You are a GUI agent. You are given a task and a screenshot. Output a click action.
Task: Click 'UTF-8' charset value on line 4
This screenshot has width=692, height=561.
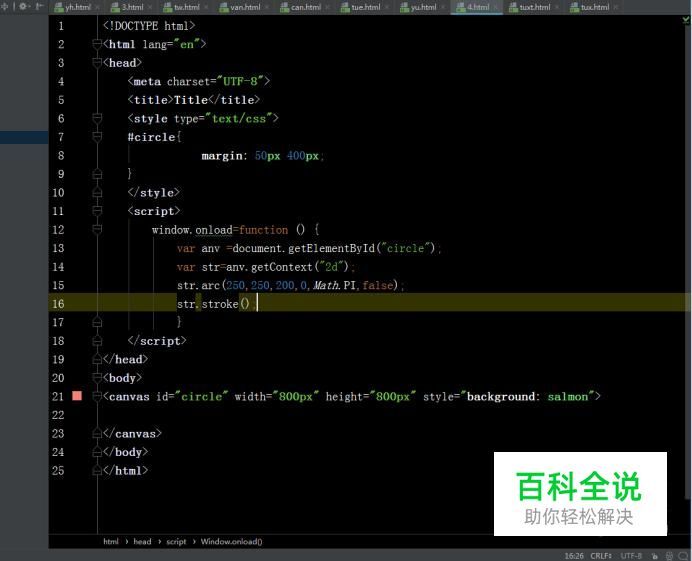[x=240, y=81]
